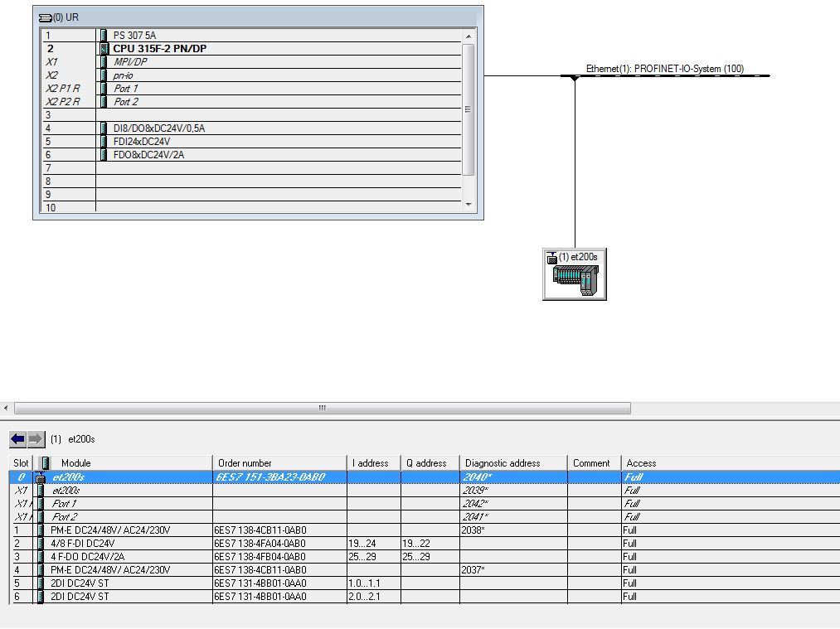
Task: Click icon in Module column header
Action: point(46,463)
